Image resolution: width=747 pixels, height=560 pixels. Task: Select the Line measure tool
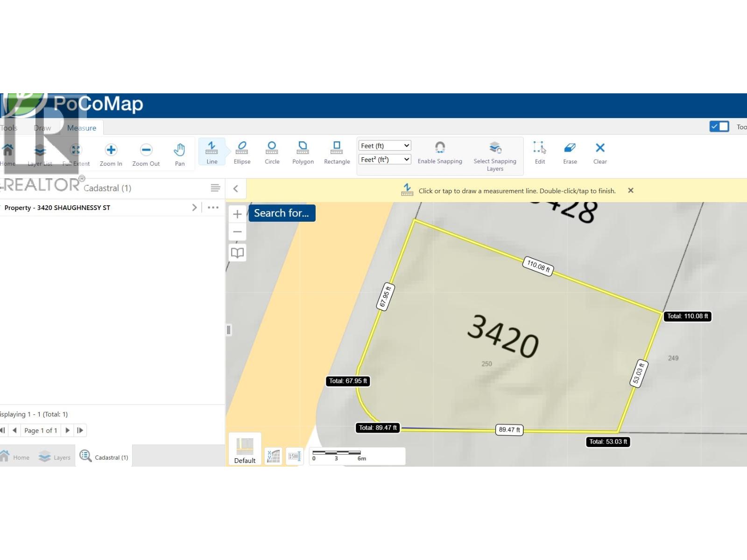[x=211, y=152]
